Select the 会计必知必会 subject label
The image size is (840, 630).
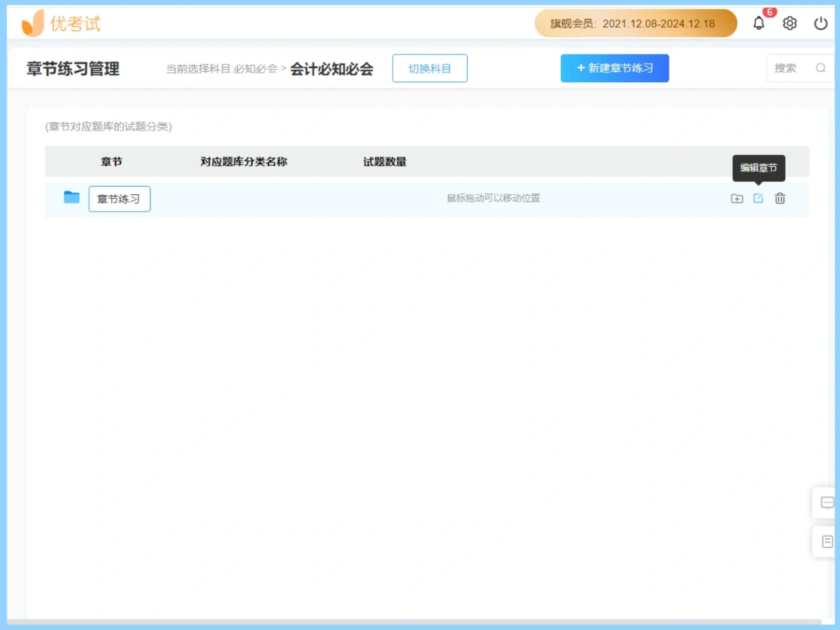[x=331, y=68]
